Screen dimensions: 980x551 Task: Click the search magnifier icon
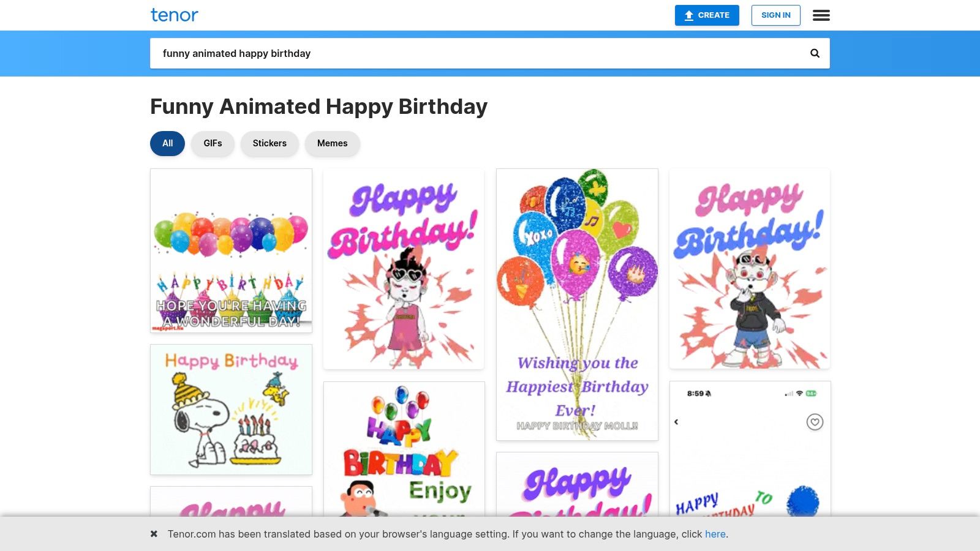815,53
